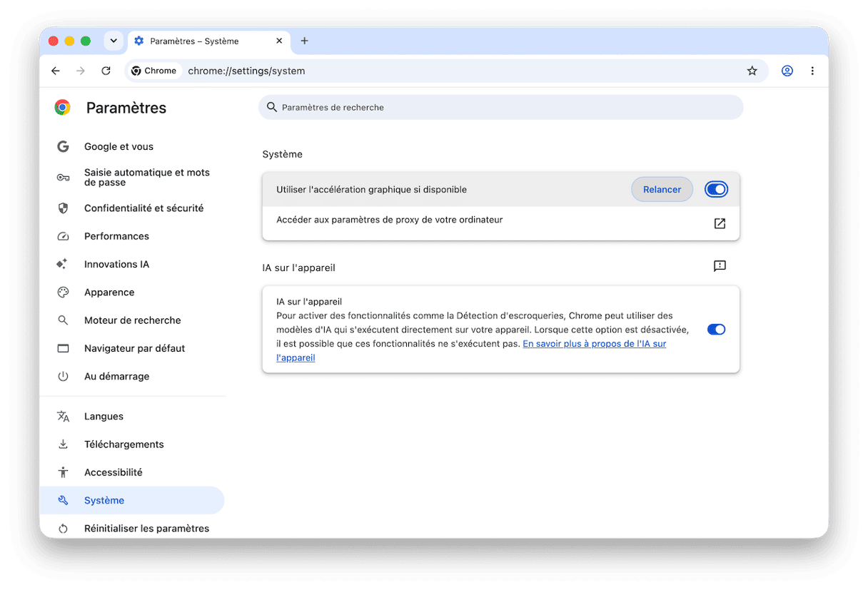
Task: Open Moteur de recherche settings
Action: coord(132,320)
